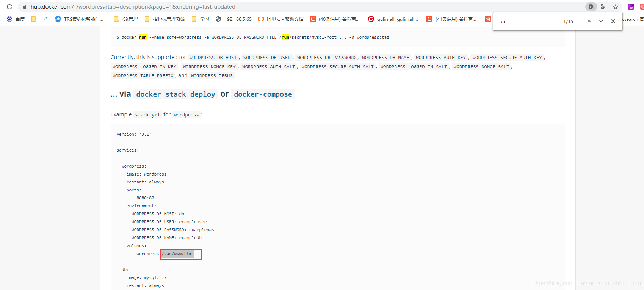The height and width of the screenshot is (290, 644).
Task: Open the (41条消息) 谷粒商 bookmark
Action: click(451, 19)
